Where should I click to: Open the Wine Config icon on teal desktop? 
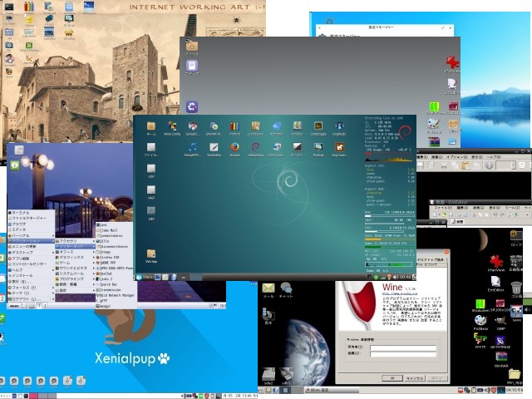point(172,126)
